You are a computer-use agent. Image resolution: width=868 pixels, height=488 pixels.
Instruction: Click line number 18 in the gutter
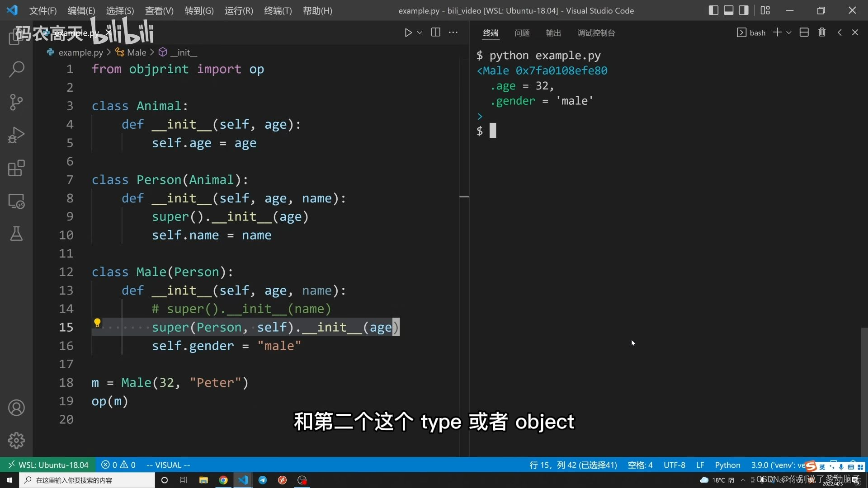point(66,383)
